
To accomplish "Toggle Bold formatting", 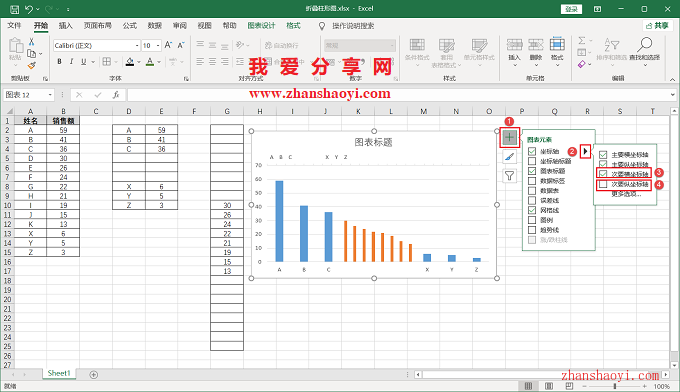I will [59, 62].
